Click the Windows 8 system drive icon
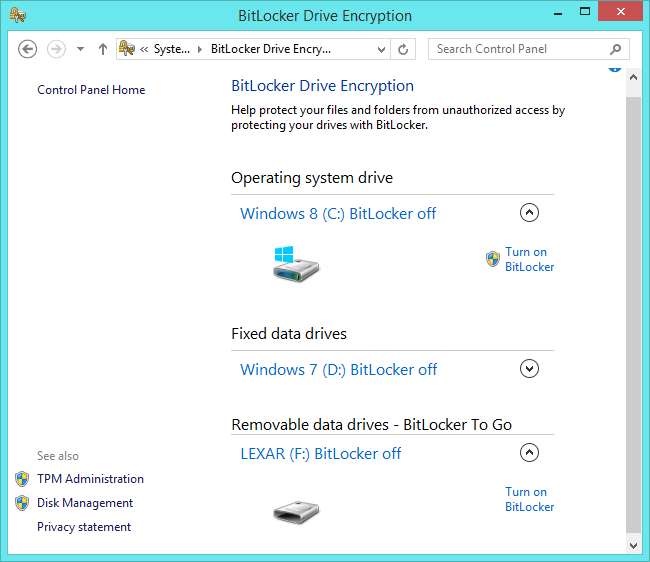The image size is (650, 562). click(296, 264)
